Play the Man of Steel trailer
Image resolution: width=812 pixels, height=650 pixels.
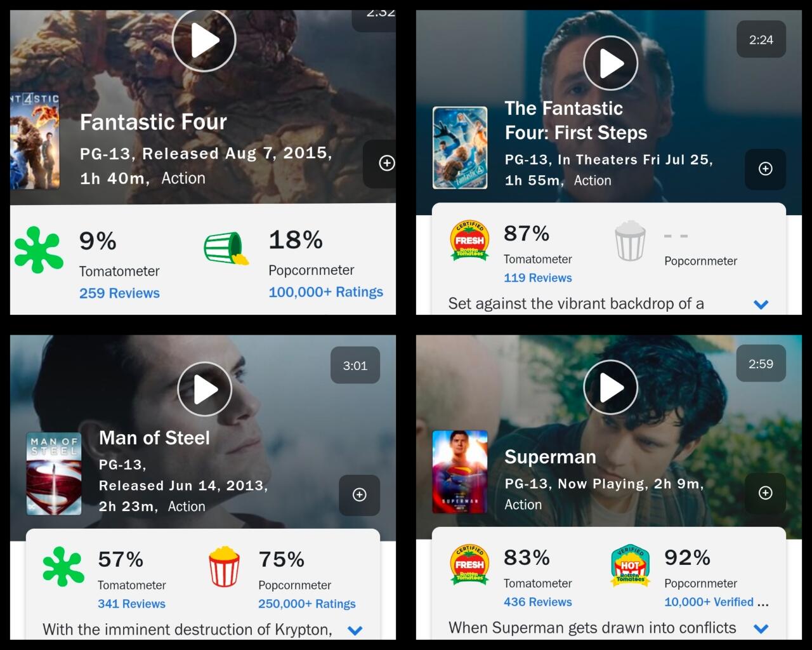click(x=204, y=389)
